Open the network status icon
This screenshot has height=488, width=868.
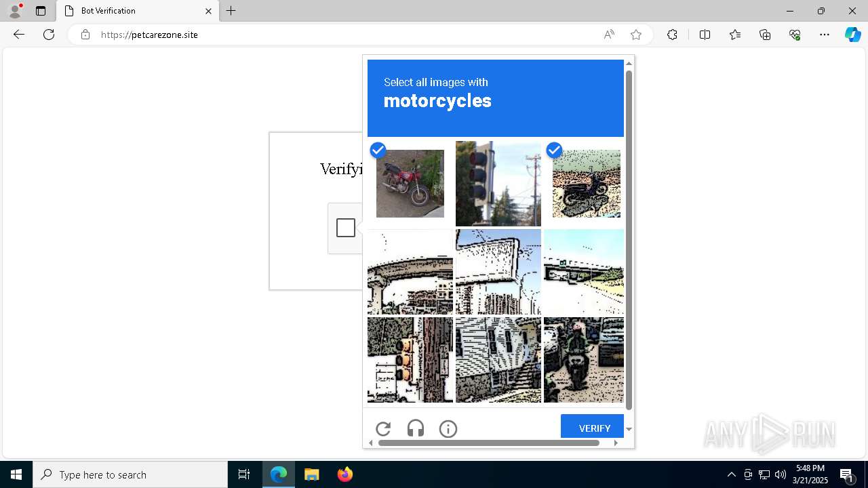764,474
